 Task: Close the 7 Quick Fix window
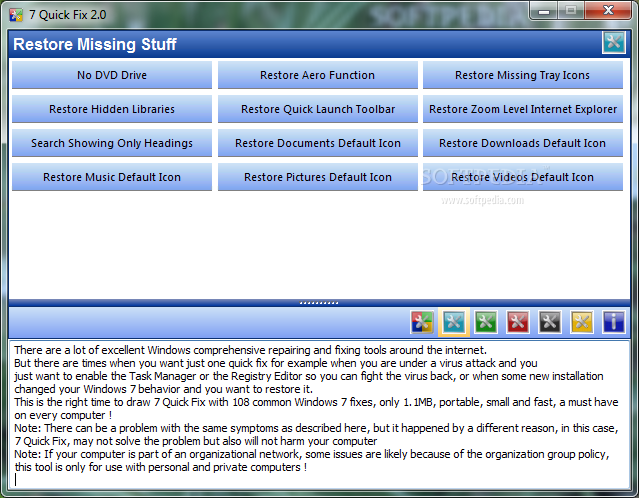(x=608, y=11)
